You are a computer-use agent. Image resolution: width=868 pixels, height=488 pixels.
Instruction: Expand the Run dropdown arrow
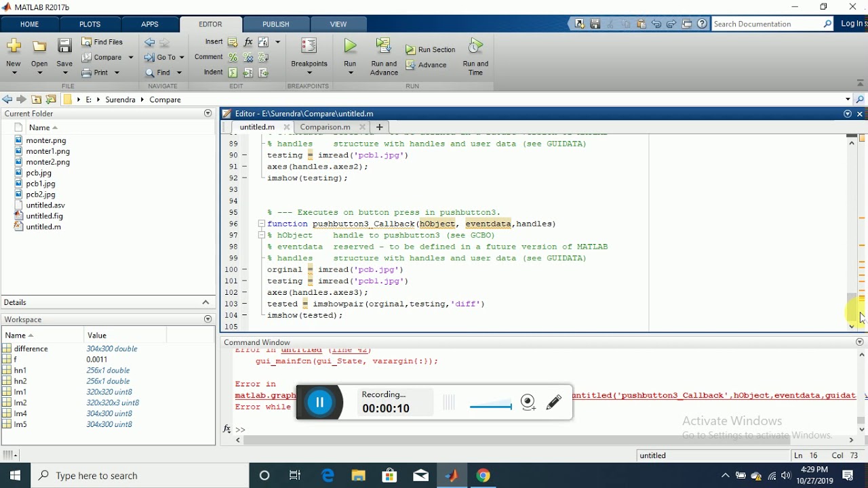pyautogui.click(x=350, y=73)
